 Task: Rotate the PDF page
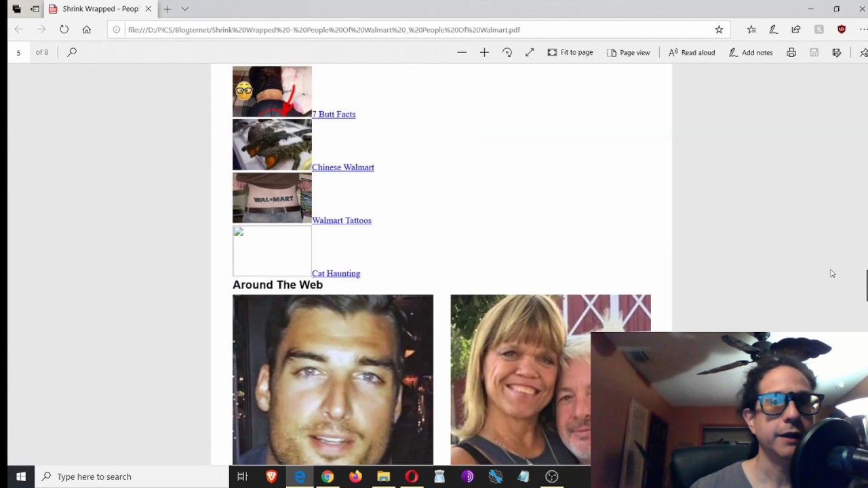click(507, 52)
